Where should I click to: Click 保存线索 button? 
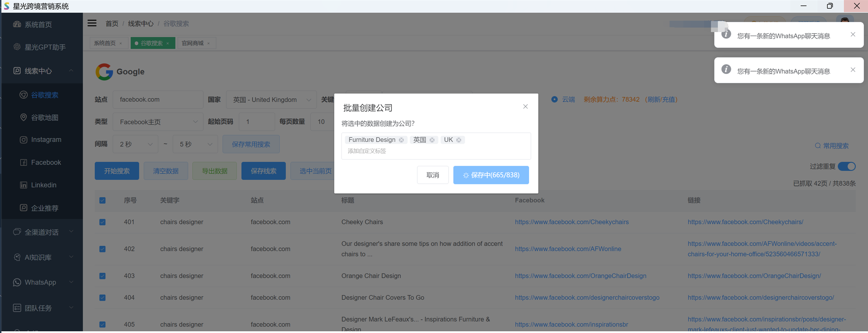[263, 171]
